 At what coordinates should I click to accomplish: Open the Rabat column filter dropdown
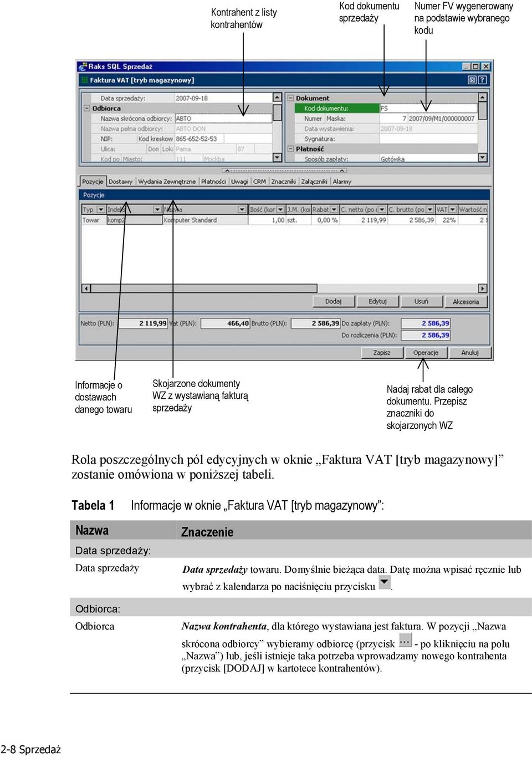click(x=334, y=210)
